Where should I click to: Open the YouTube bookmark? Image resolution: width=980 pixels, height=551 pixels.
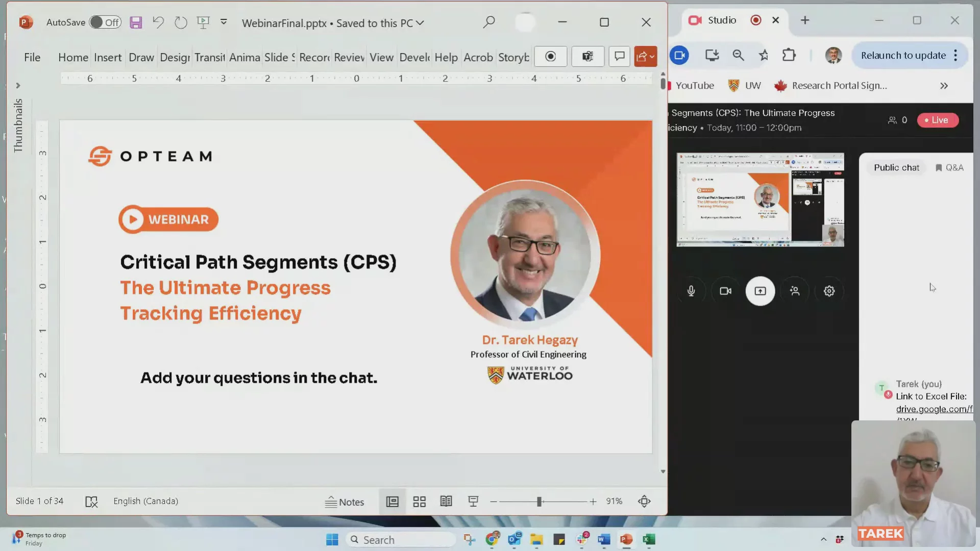(x=691, y=86)
